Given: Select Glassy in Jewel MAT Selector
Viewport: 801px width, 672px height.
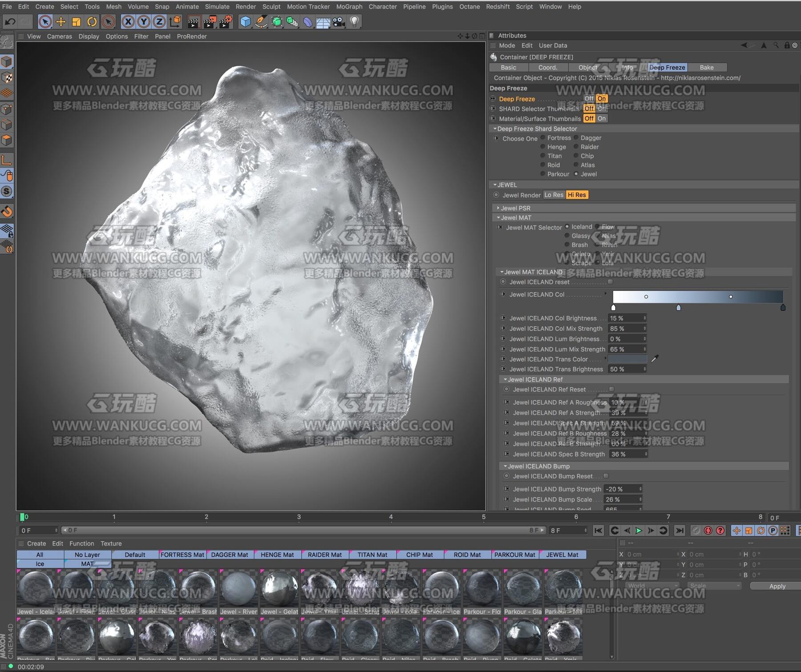Looking at the screenshot, I should click(x=567, y=236).
